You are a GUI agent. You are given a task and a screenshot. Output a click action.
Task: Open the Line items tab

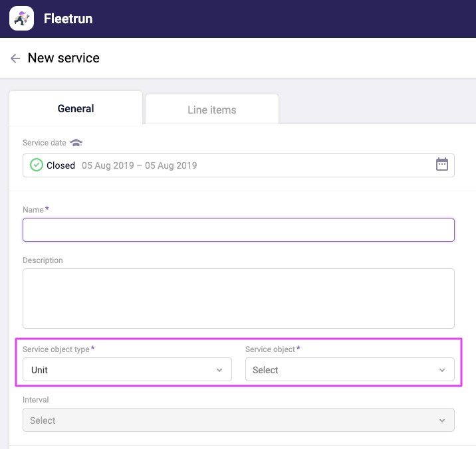(212, 110)
